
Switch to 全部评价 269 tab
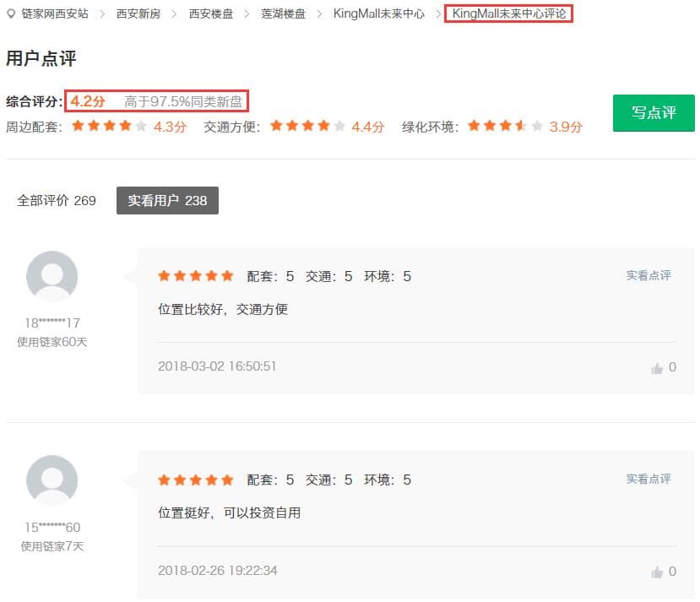(57, 201)
